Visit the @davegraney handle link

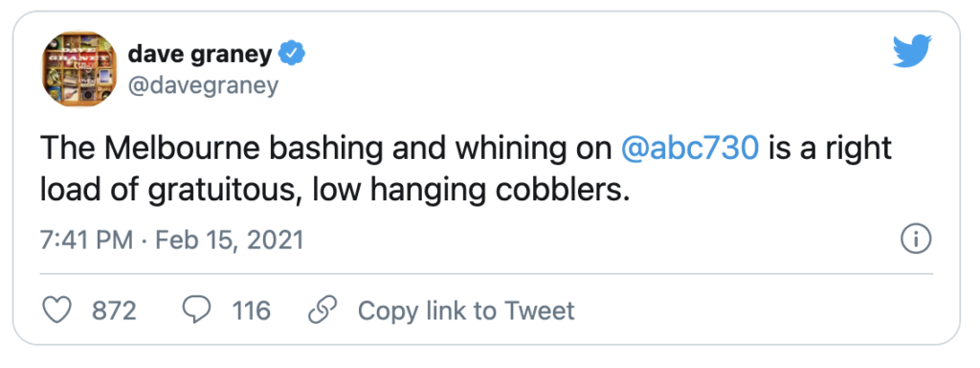[x=203, y=85]
